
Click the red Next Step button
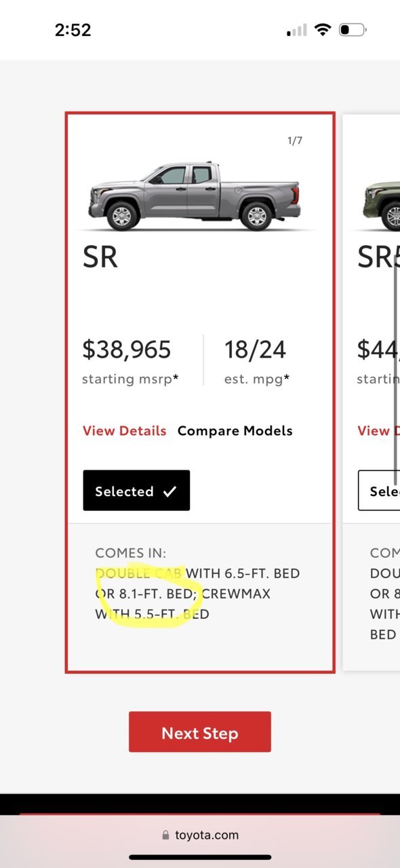tap(200, 732)
